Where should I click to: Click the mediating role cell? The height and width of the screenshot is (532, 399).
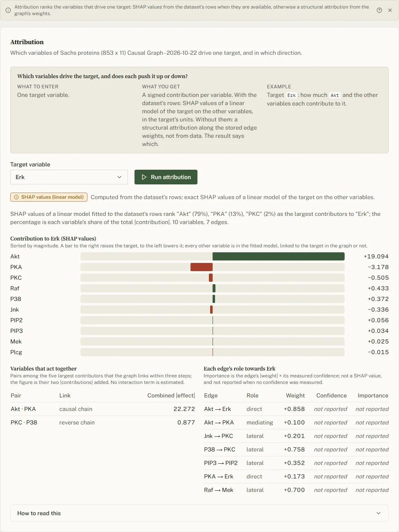point(260,422)
